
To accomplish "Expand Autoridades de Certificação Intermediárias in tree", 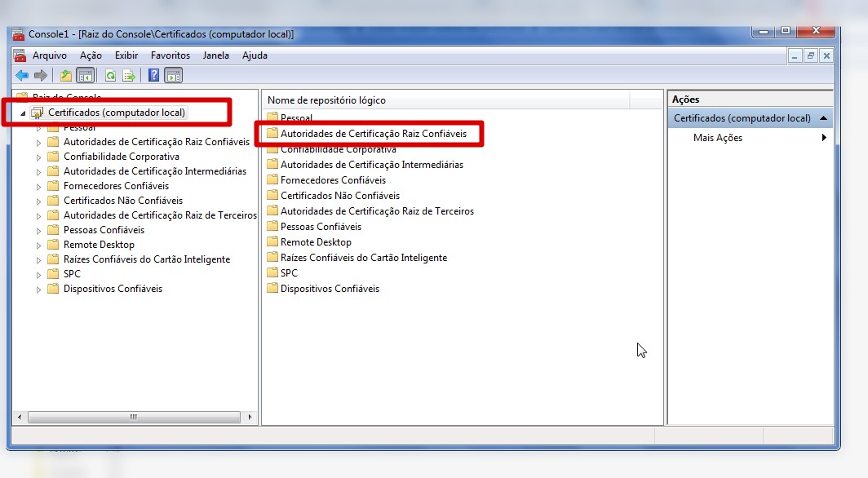I will (x=38, y=171).
